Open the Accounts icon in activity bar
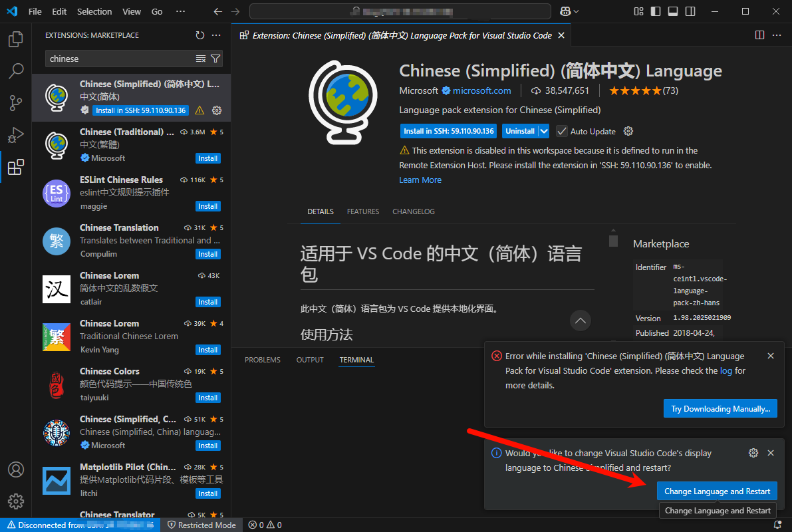Image resolution: width=792 pixels, height=532 pixels. tap(16, 469)
